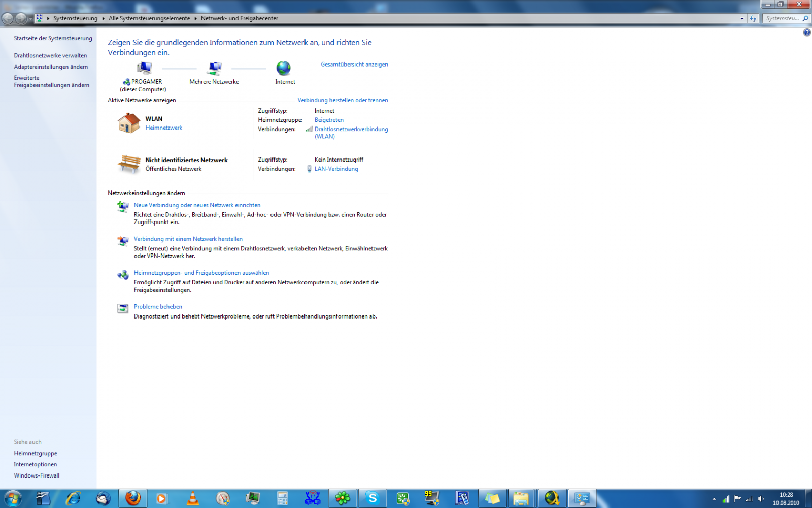
Task: Open the ICQ flower icon in taskbar
Action: [x=343, y=498]
